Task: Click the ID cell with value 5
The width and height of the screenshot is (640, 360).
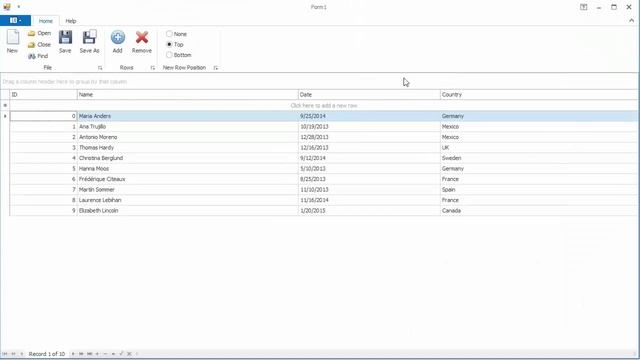Action: tap(43, 169)
